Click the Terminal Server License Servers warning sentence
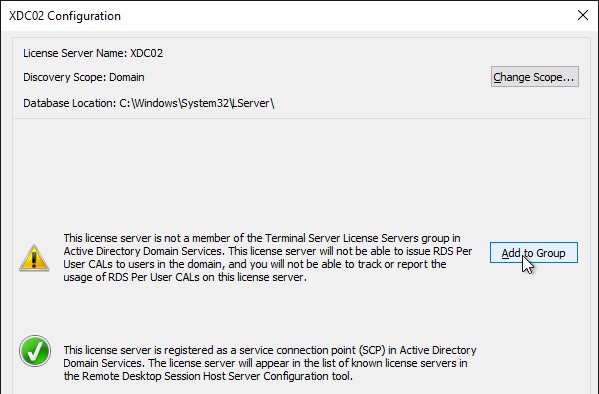This screenshot has width=599, height=394. tap(262, 238)
